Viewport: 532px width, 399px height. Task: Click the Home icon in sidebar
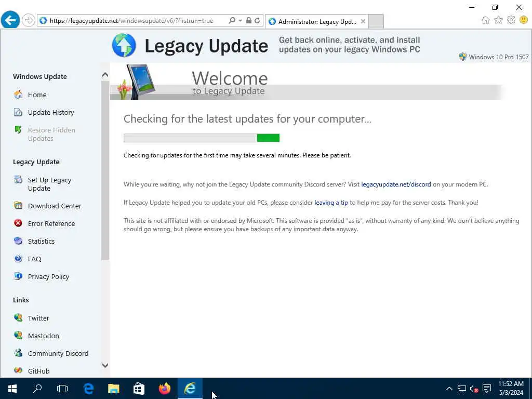coord(18,95)
